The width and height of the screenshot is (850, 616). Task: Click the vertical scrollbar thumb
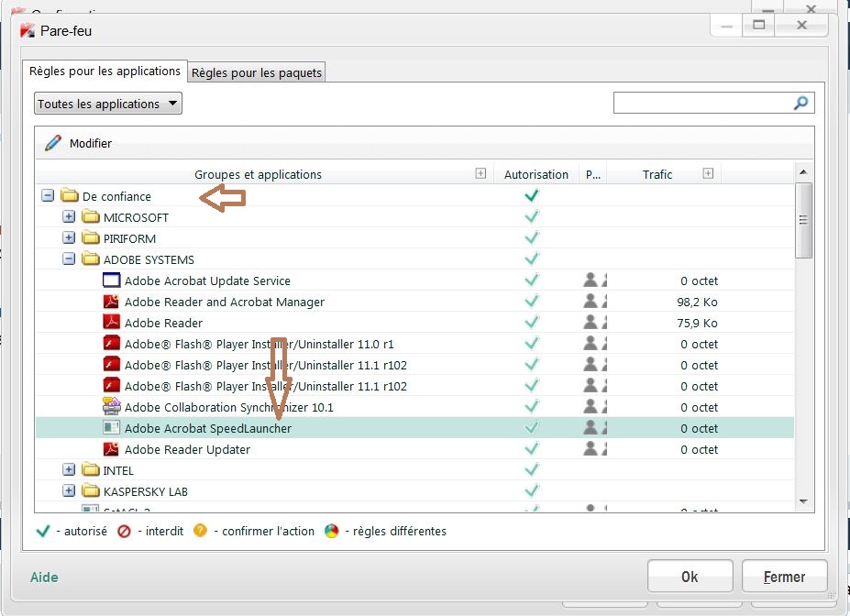pyautogui.click(x=803, y=220)
